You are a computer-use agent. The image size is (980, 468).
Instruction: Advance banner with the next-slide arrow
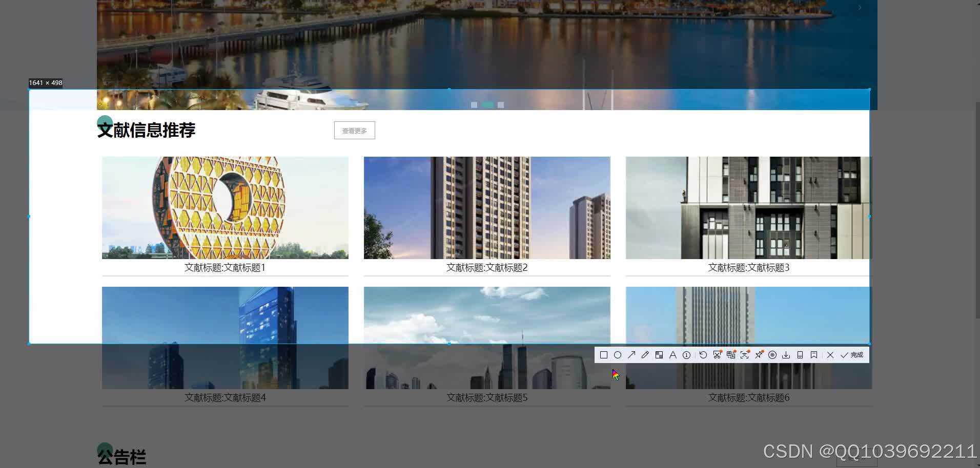(x=860, y=7)
